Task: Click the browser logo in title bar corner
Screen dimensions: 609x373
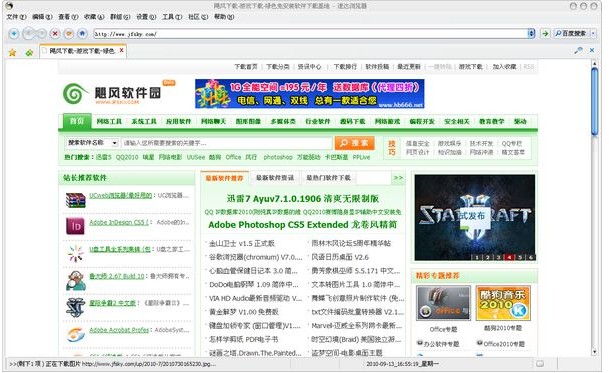Action: 9,5
